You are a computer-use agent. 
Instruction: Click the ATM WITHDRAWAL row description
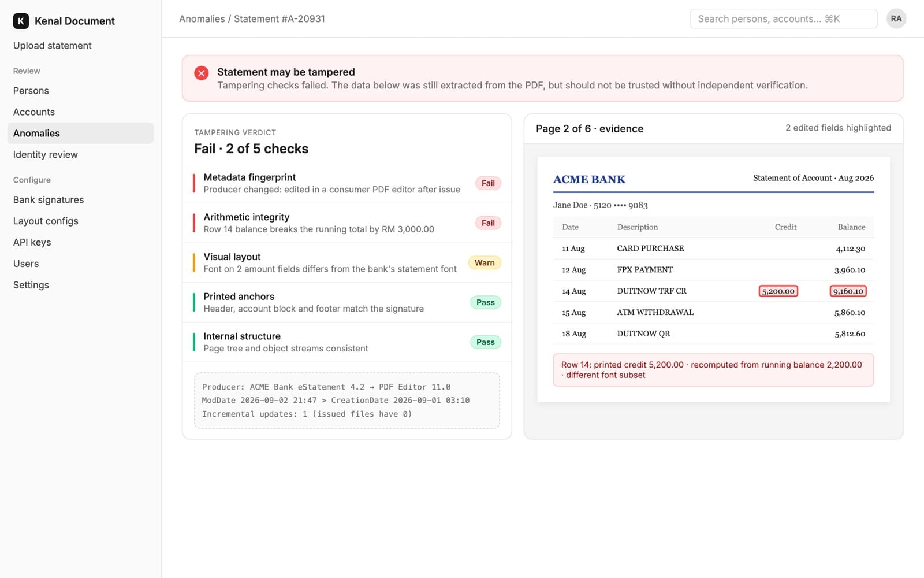pos(655,313)
